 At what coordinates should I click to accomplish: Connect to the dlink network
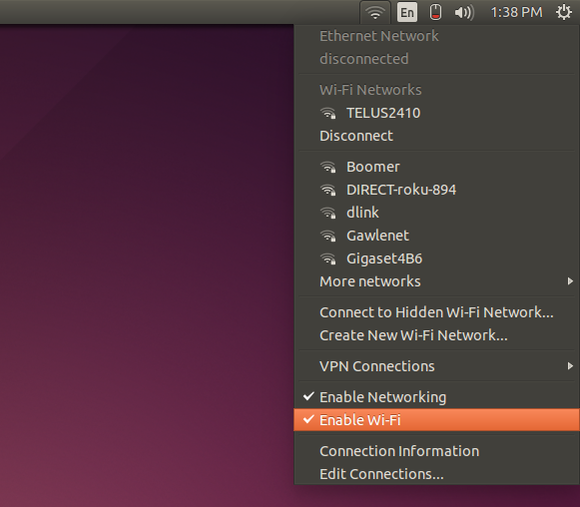436,213
